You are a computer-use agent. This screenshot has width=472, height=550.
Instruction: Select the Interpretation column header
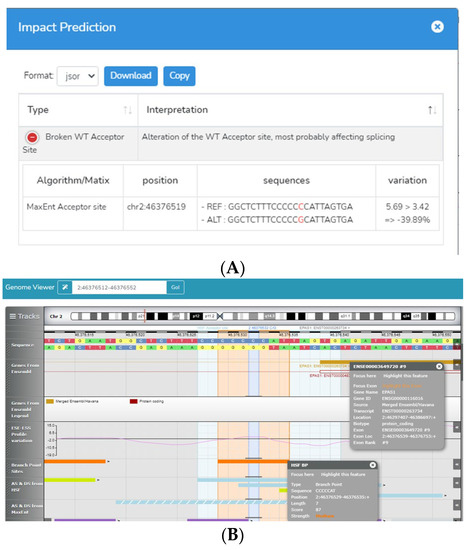click(290, 110)
